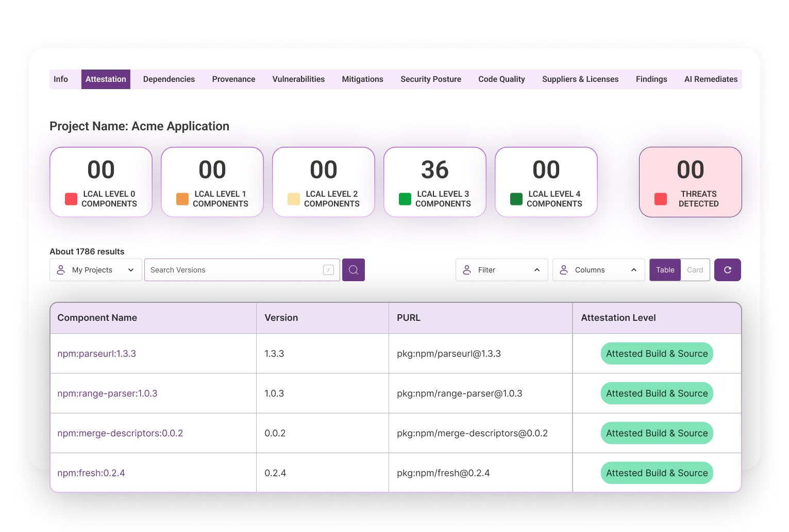
Task: Click the orange LCAL Level 1 color square
Action: [182, 199]
